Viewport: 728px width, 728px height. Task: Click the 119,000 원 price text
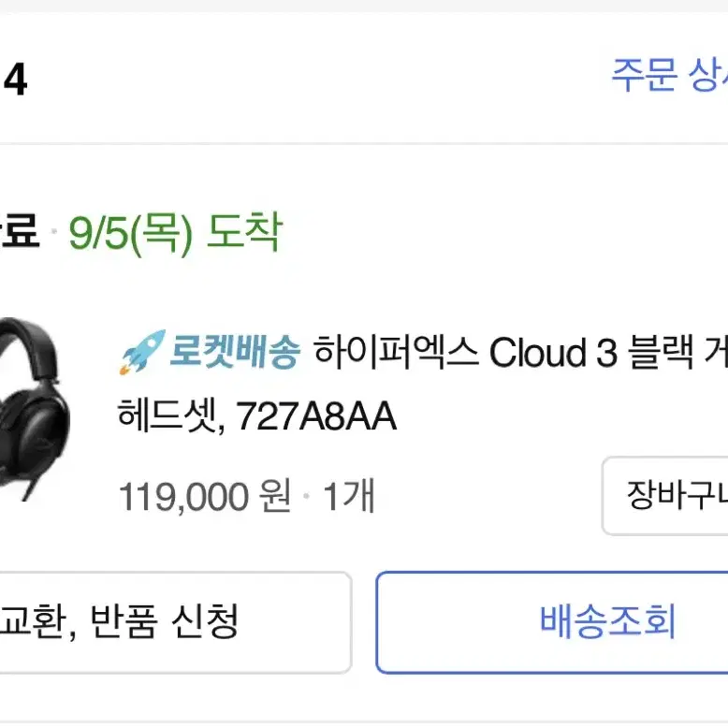tap(205, 496)
